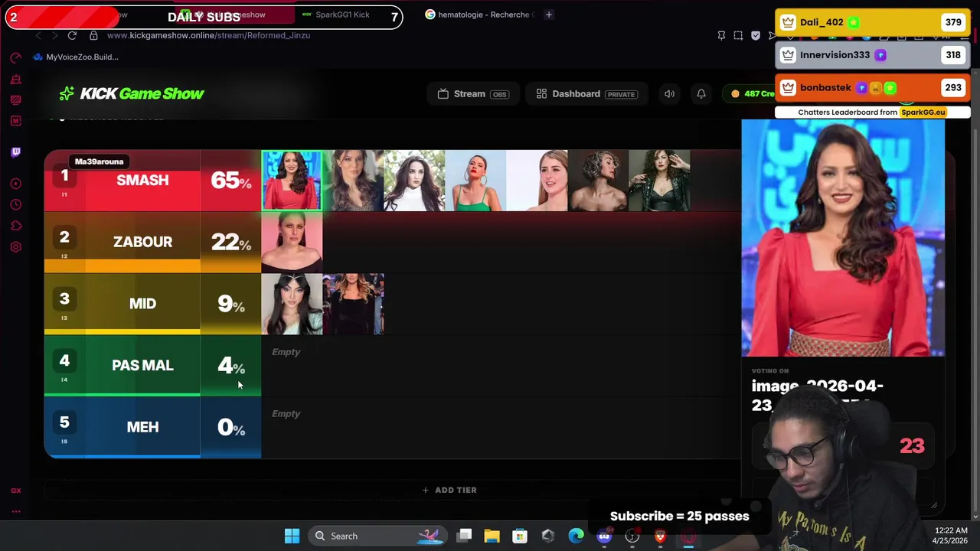This screenshot has height=551, width=980.
Task: Switch to the hematologie Recherche tab
Action: [480, 15]
